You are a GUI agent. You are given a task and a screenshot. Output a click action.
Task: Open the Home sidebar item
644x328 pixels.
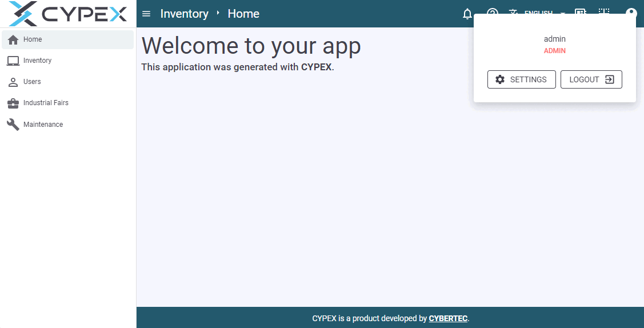pos(68,39)
